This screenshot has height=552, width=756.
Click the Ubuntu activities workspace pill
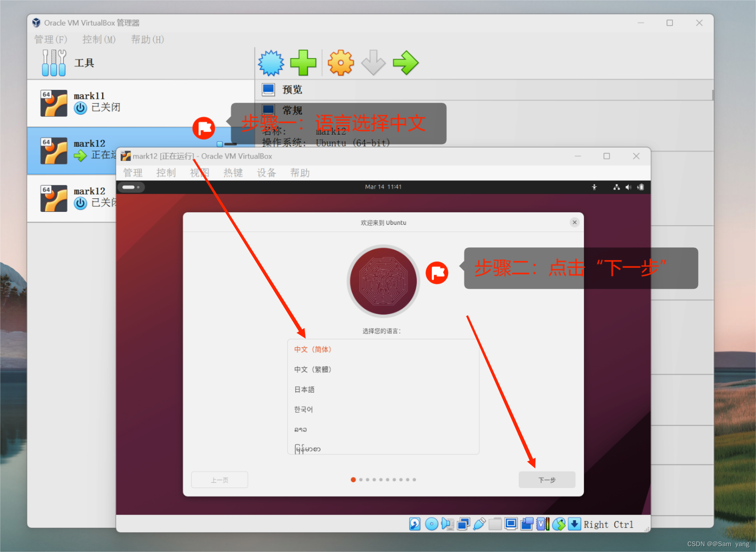(x=131, y=187)
